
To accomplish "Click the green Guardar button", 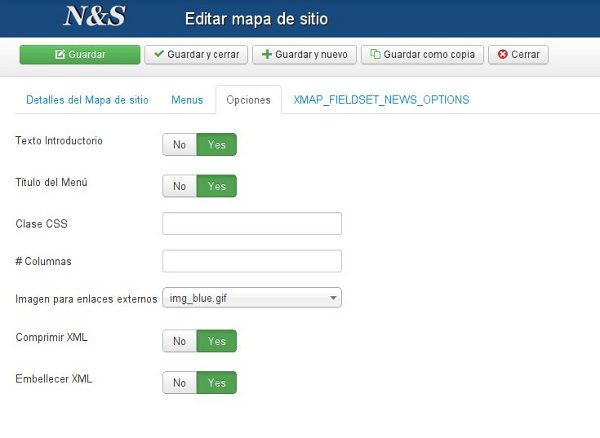I will click(x=80, y=54).
